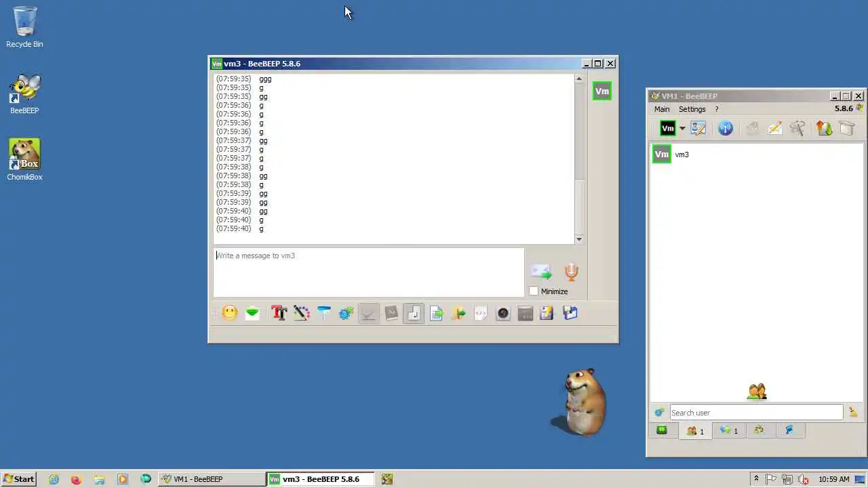The height and width of the screenshot is (488, 868).
Task: Toggle the dictionary book icon
Action: coord(391,313)
